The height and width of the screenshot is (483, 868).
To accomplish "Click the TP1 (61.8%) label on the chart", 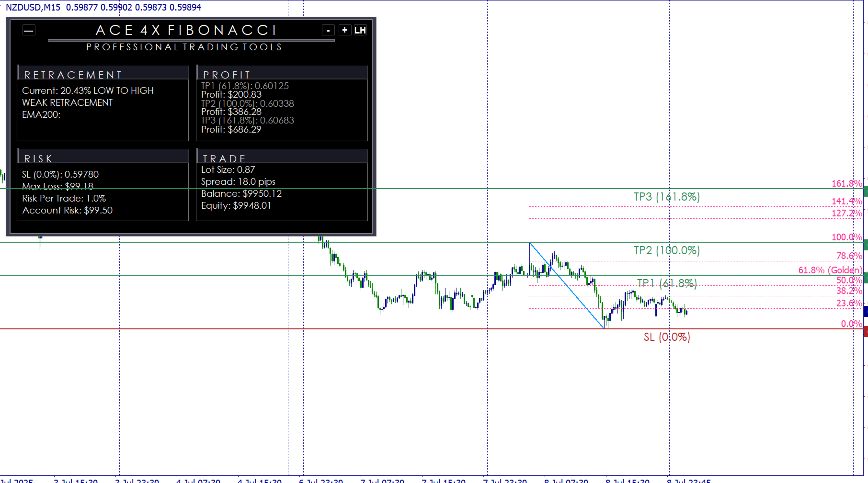I will 666,283.
